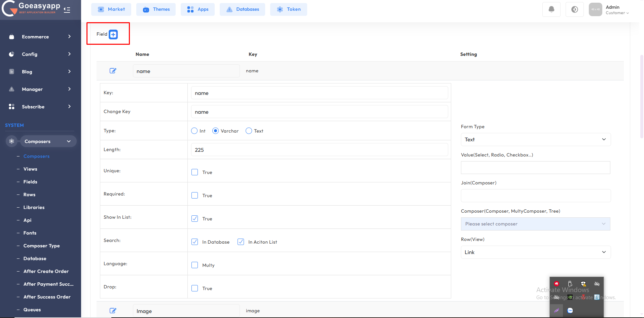Click the Admin avatar image
Screen dimensions: 644x318
coord(595,9)
